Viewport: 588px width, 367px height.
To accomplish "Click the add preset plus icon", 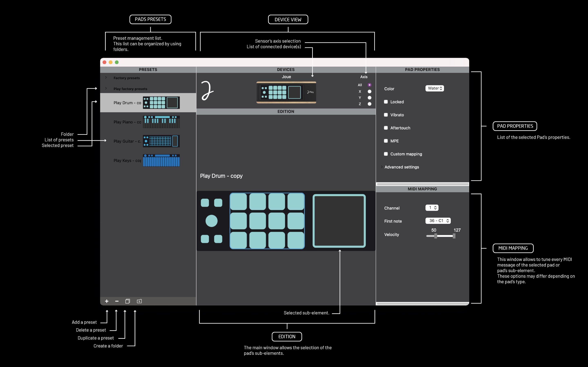I will (x=107, y=301).
